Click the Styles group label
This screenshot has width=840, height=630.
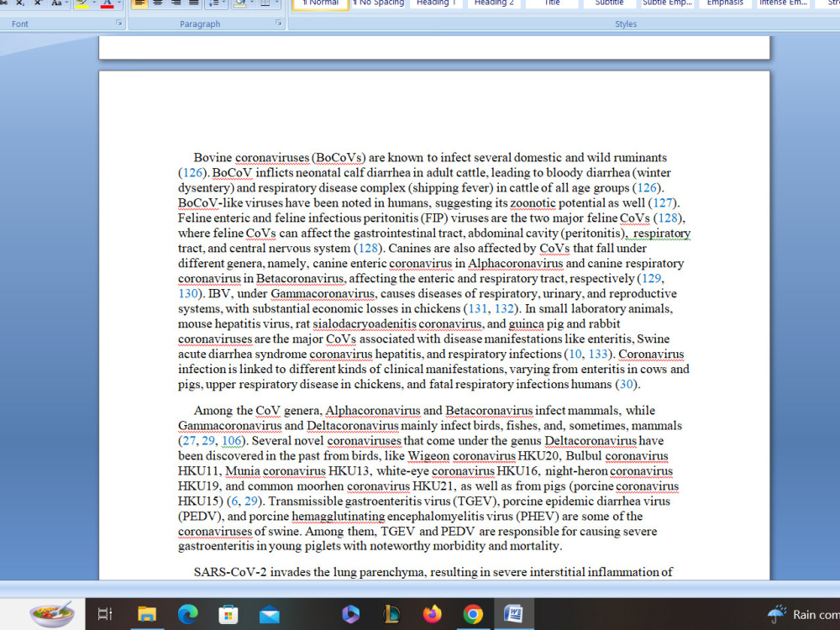coord(626,24)
